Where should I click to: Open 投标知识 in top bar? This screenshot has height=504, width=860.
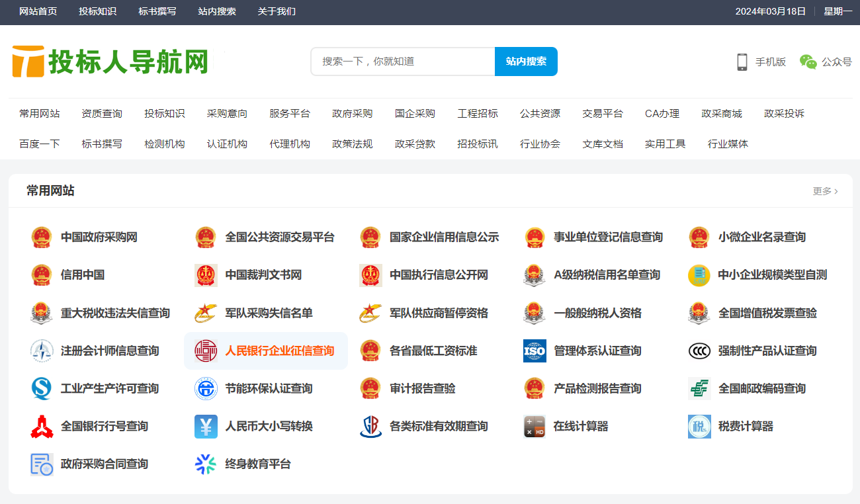(x=97, y=11)
